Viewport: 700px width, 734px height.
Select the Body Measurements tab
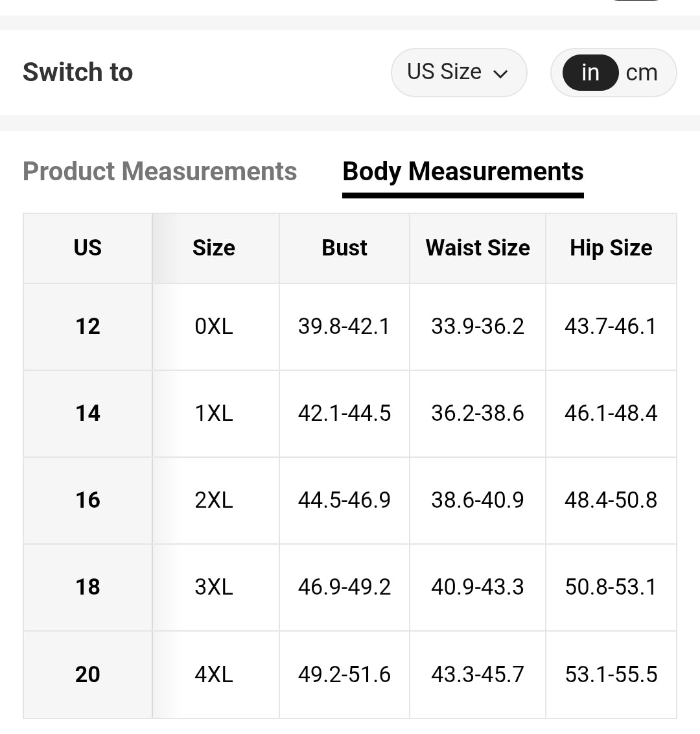click(463, 172)
